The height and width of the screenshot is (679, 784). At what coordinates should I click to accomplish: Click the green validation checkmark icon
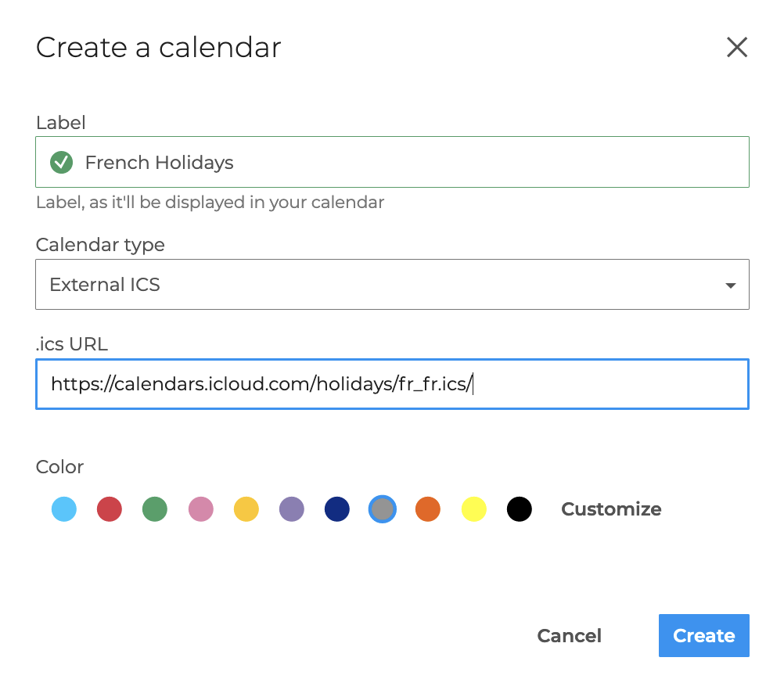click(61, 163)
